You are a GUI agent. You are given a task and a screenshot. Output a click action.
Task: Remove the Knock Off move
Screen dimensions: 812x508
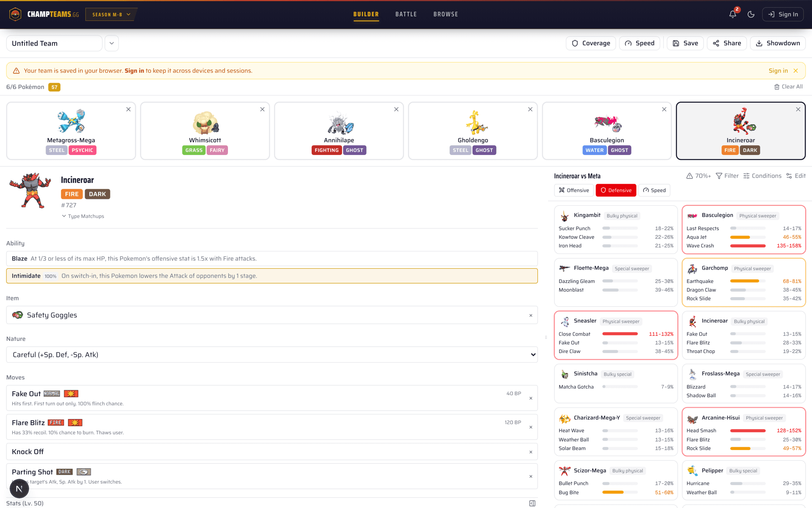pyautogui.click(x=531, y=452)
